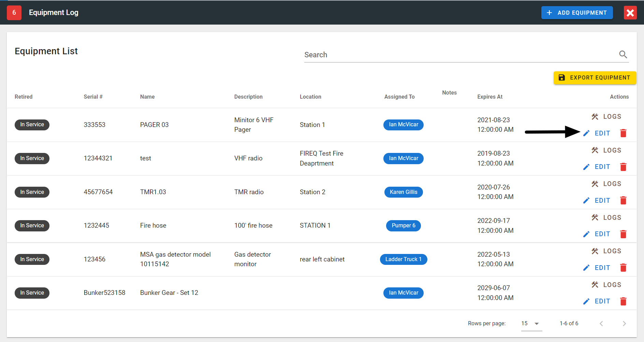Click the search magnifier icon
Image resolution: width=644 pixels, height=342 pixels.
[623, 55]
